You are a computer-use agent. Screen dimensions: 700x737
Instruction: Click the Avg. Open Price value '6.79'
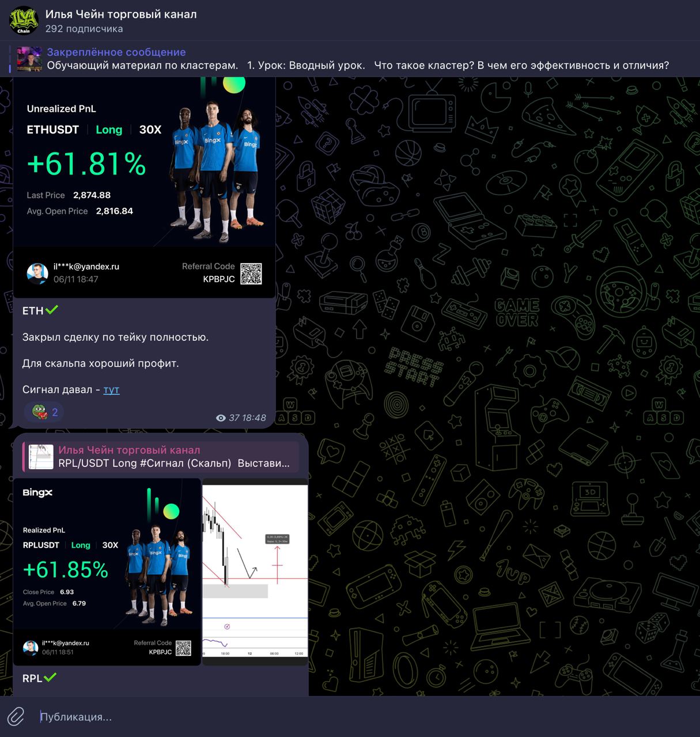(79, 603)
